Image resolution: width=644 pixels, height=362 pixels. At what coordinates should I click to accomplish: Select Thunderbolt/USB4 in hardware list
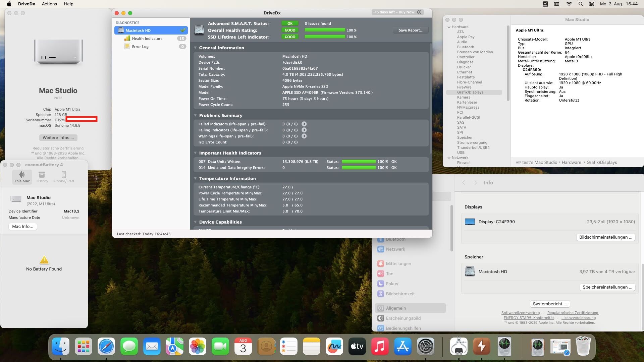[473, 148]
